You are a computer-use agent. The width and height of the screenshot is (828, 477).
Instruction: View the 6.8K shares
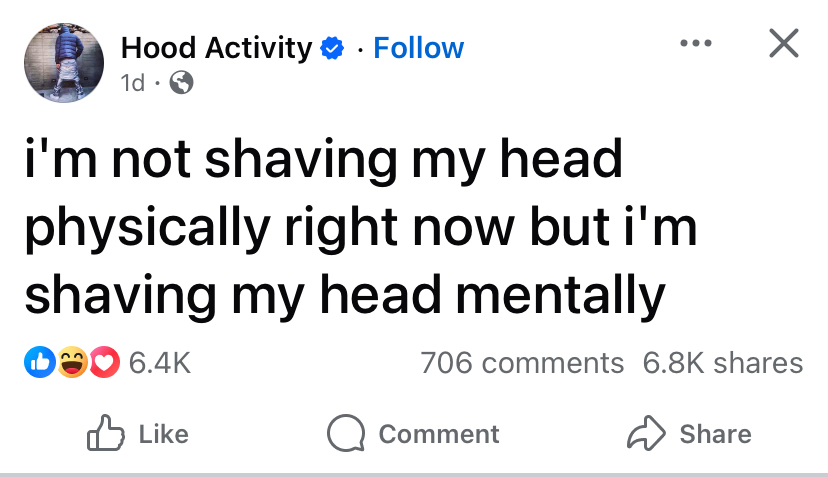click(722, 362)
